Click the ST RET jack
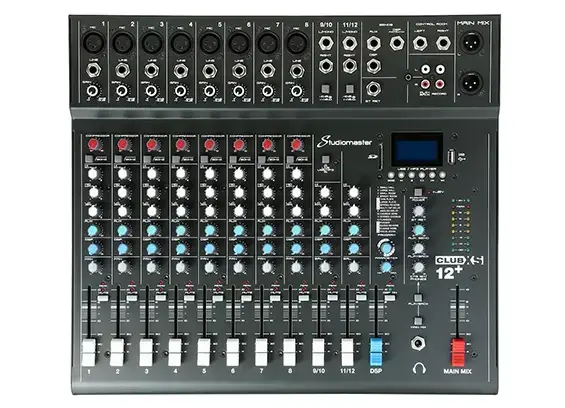 [x=373, y=89]
